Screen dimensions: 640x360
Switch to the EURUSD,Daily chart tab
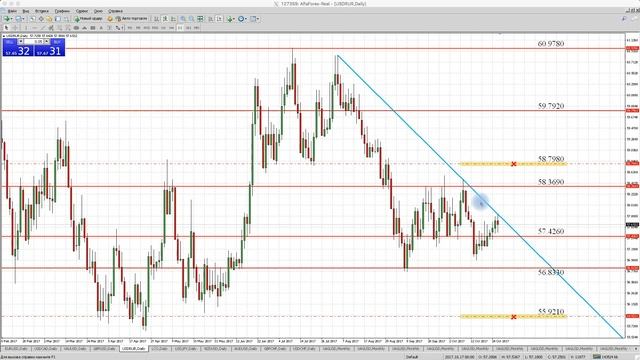16,349
